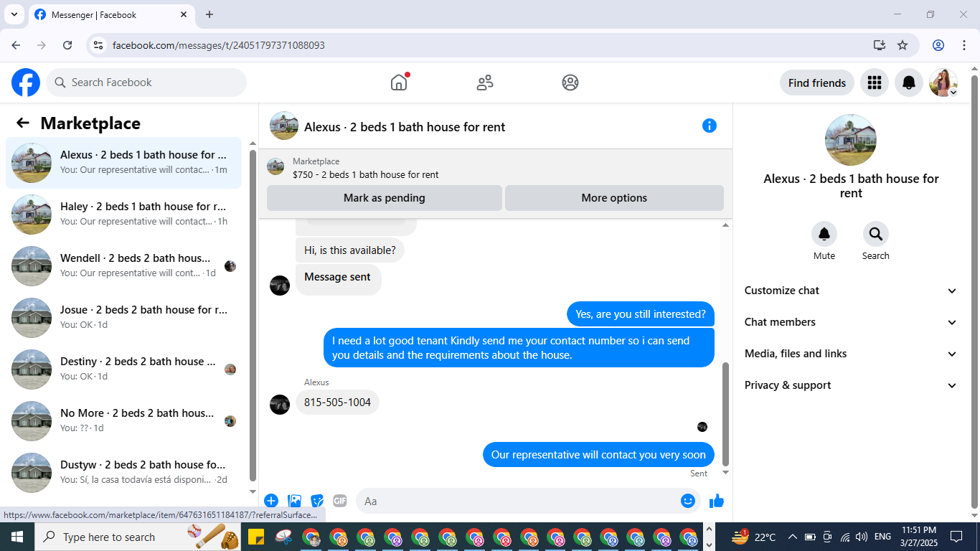
Task: Search in conversation using the magnifier icon
Action: [x=876, y=234]
